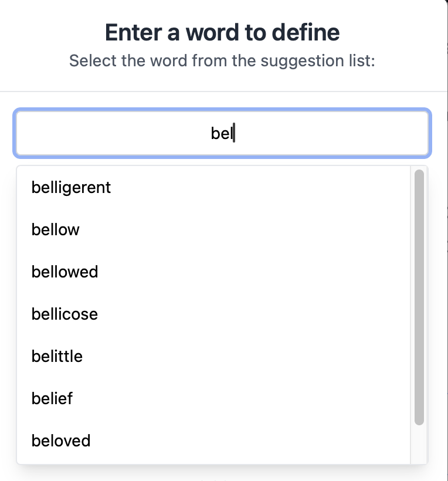Choose the past-tense option "bellowed"
Image resolution: width=448 pixels, height=481 pixels.
point(65,272)
